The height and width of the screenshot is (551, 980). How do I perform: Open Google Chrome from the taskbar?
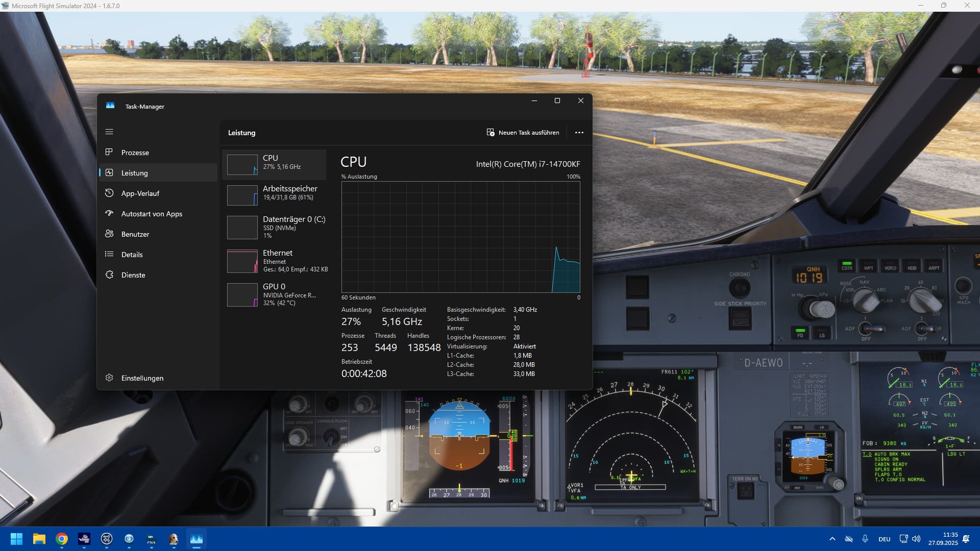[x=62, y=539]
